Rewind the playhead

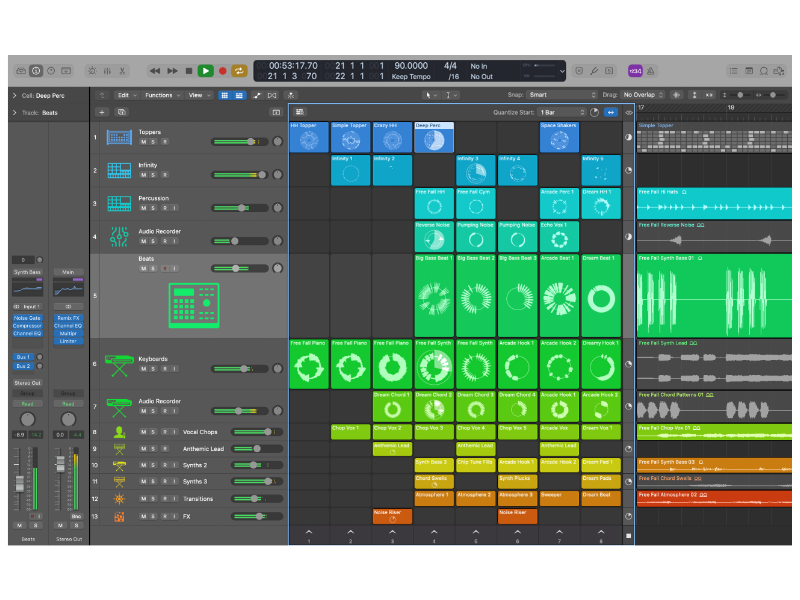click(155, 71)
